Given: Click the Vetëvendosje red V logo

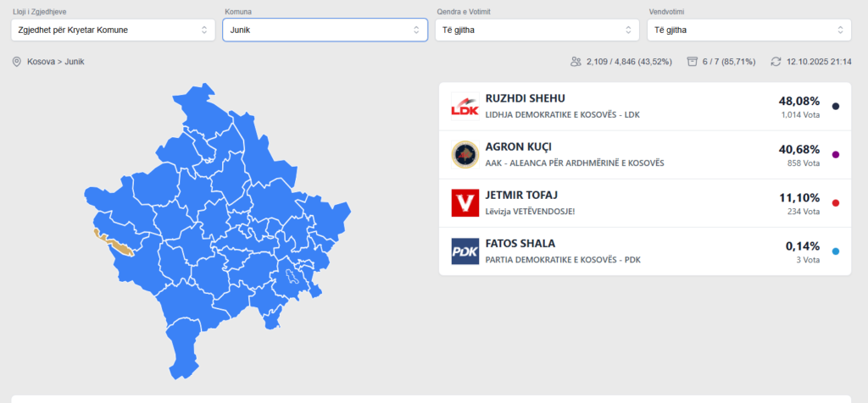Looking at the screenshot, I should 465,203.
